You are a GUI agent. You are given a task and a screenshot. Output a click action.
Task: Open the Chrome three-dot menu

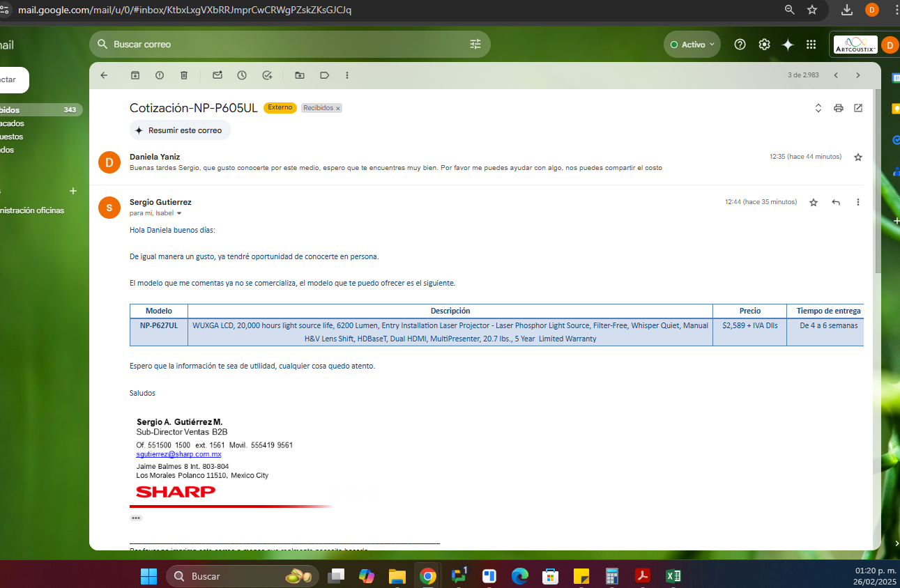pyautogui.click(x=895, y=10)
